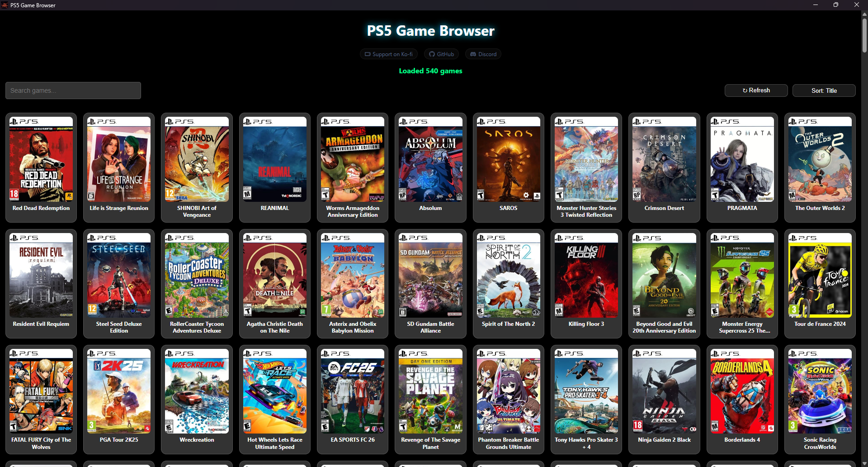Click the Refresh button
This screenshot has height=467, width=868.
[756, 91]
